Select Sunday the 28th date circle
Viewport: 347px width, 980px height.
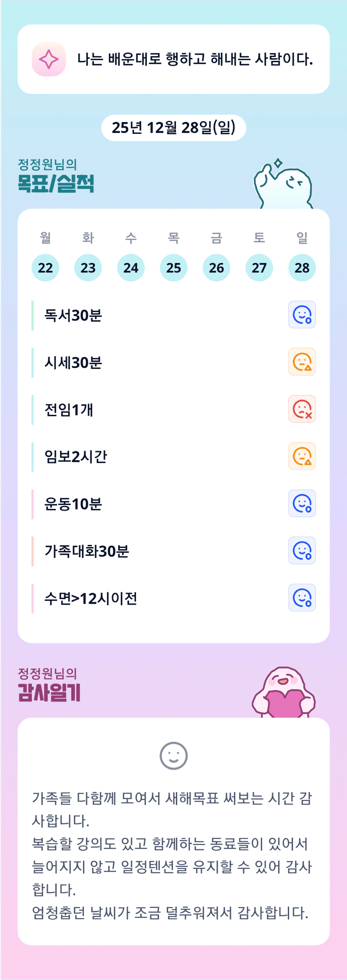(x=302, y=268)
